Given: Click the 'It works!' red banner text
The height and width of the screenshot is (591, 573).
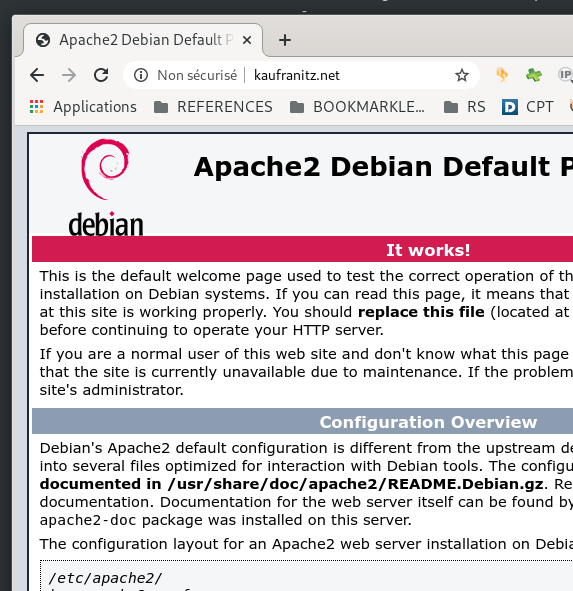Looking at the screenshot, I should point(428,250).
